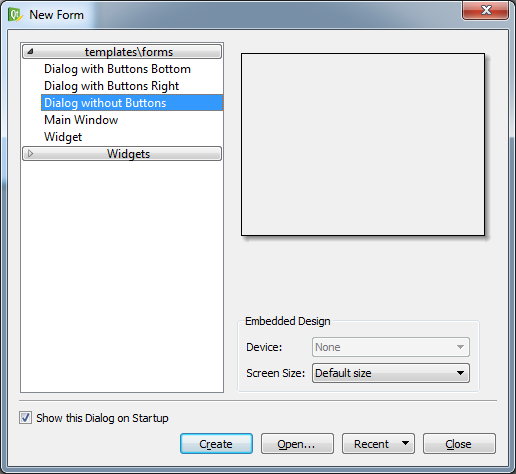Pick the Widget template

coord(63,137)
